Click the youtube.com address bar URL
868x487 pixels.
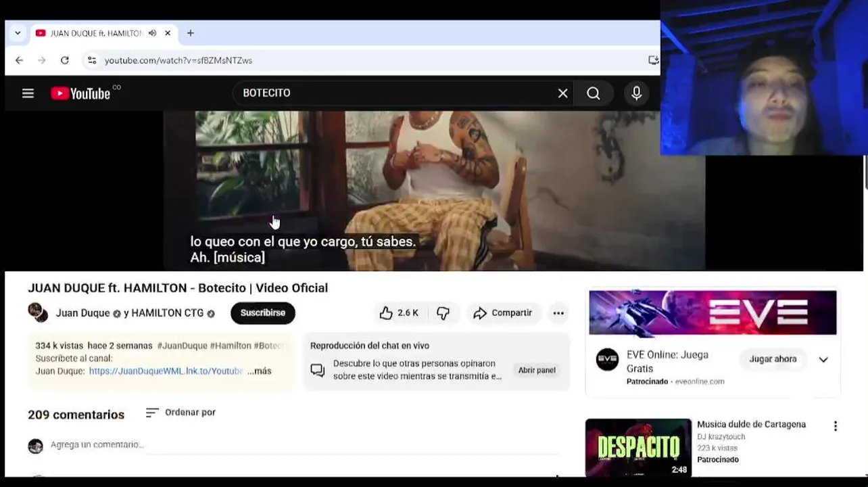point(178,60)
